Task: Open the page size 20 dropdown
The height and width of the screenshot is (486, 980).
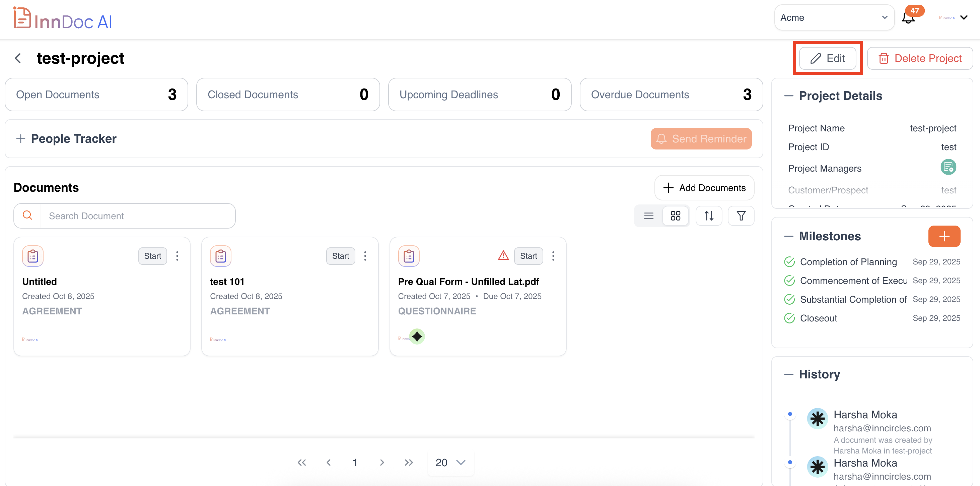Action: coord(450,463)
